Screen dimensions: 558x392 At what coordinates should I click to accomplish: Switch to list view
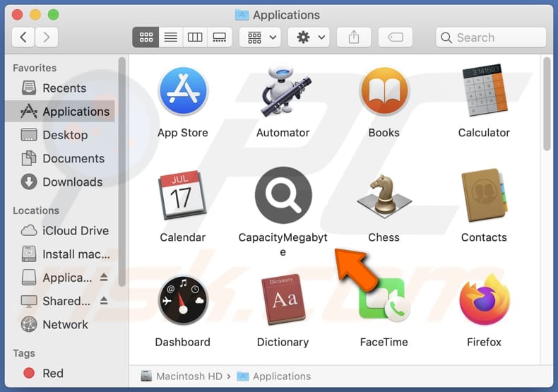point(171,37)
